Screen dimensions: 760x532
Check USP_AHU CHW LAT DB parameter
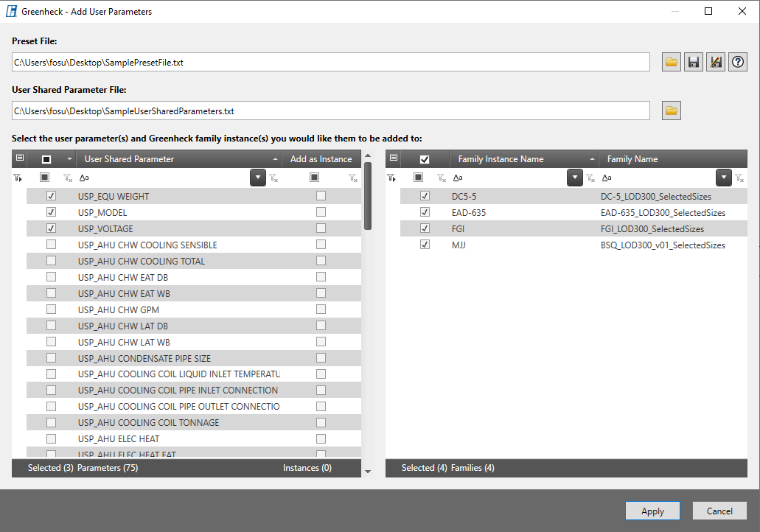click(51, 325)
